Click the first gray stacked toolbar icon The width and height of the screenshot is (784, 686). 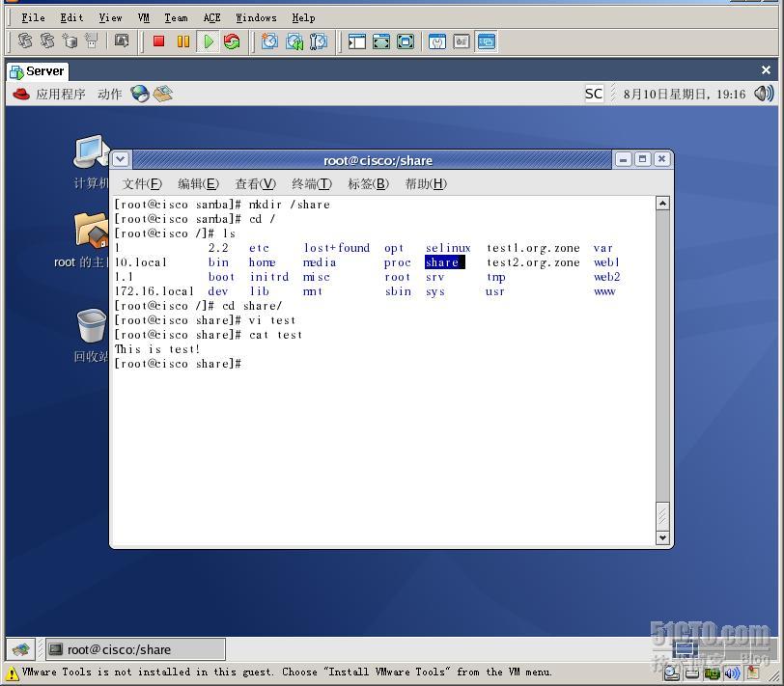[25, 41]
